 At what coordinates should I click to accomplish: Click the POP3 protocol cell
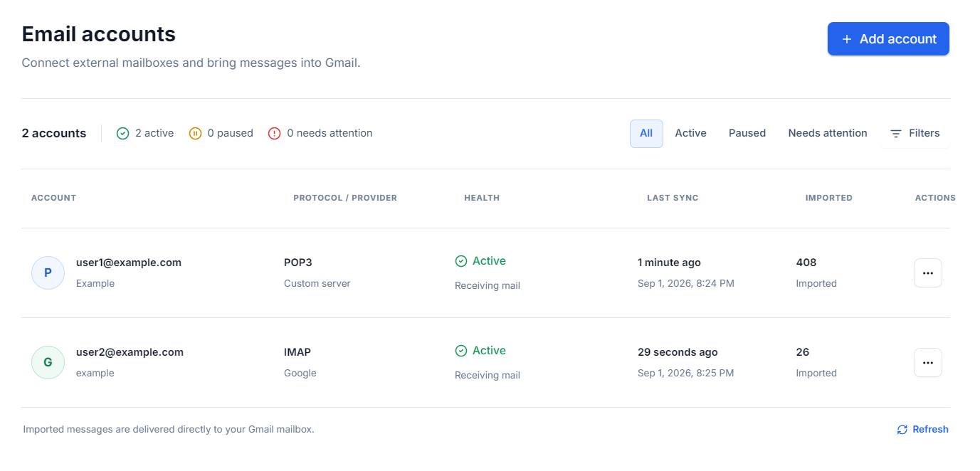click(x=298, y=263)
